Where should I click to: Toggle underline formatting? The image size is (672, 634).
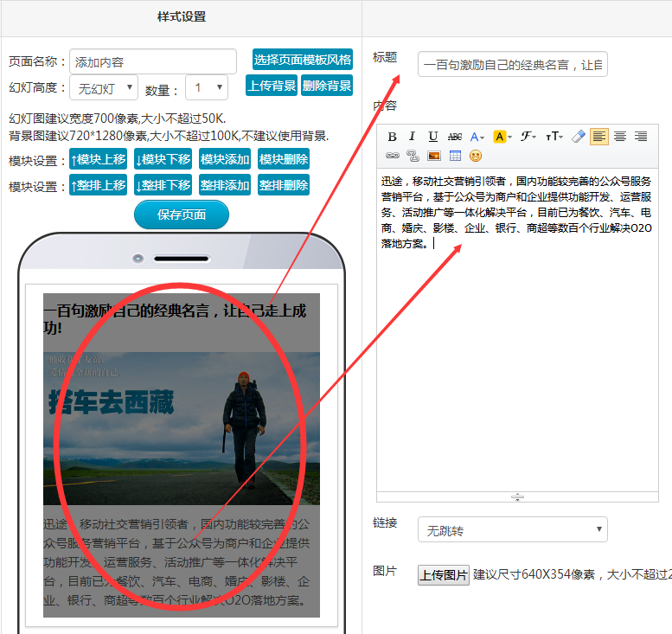[x=433, y=137]
